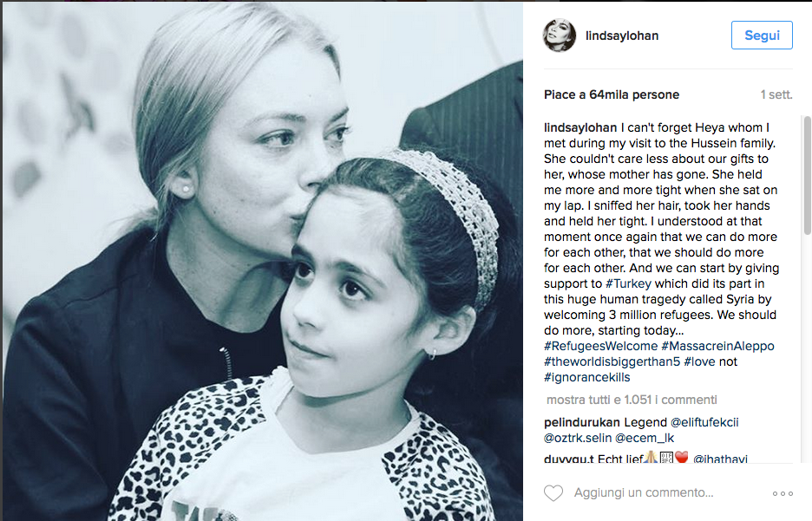
Task: Click the Aggiungi un commento field
Action: tap(643, 493)
